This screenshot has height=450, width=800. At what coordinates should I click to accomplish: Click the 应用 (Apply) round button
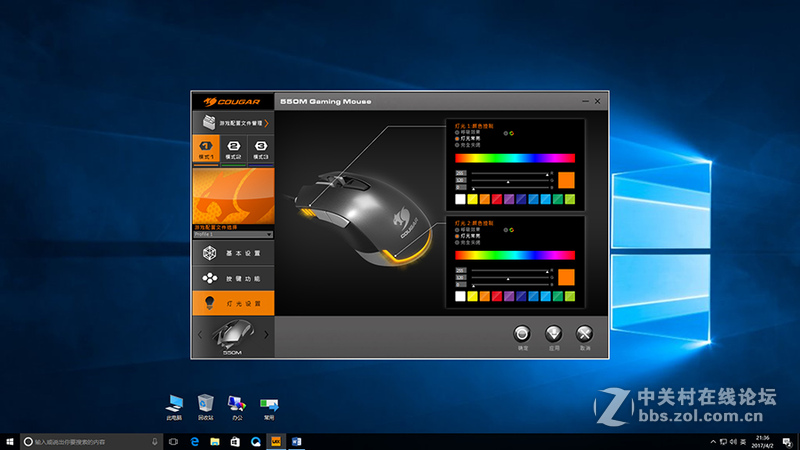pyautogui.click(x=553, y=335)
